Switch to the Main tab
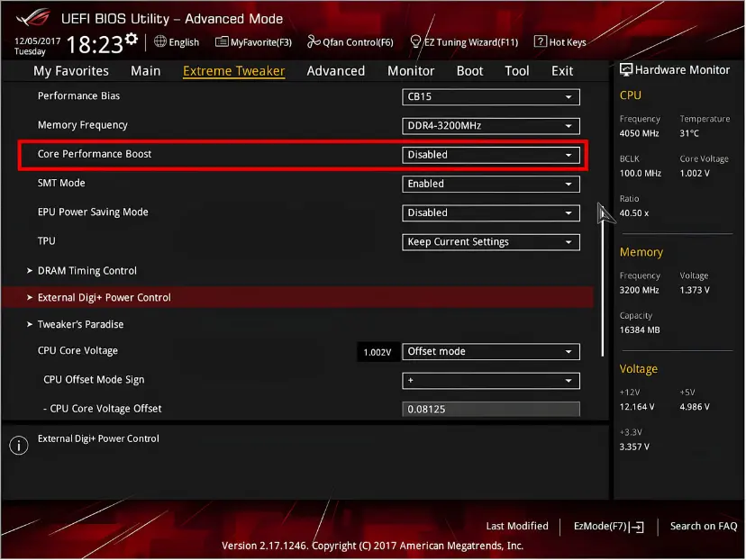Image resolution: width=746 pixels, height=560 pixels. click(x=146, y=71)
